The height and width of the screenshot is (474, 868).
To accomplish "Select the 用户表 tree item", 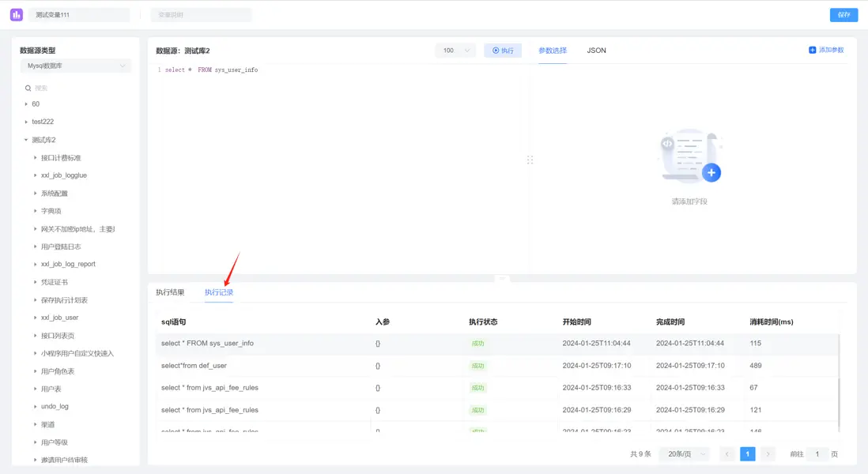I will pos(51,389).
